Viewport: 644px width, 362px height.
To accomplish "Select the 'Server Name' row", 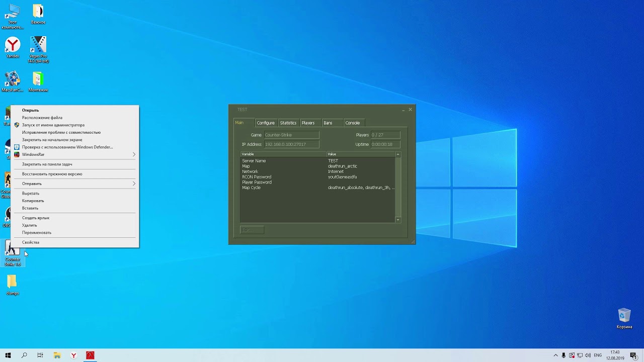I will point(318,161).
